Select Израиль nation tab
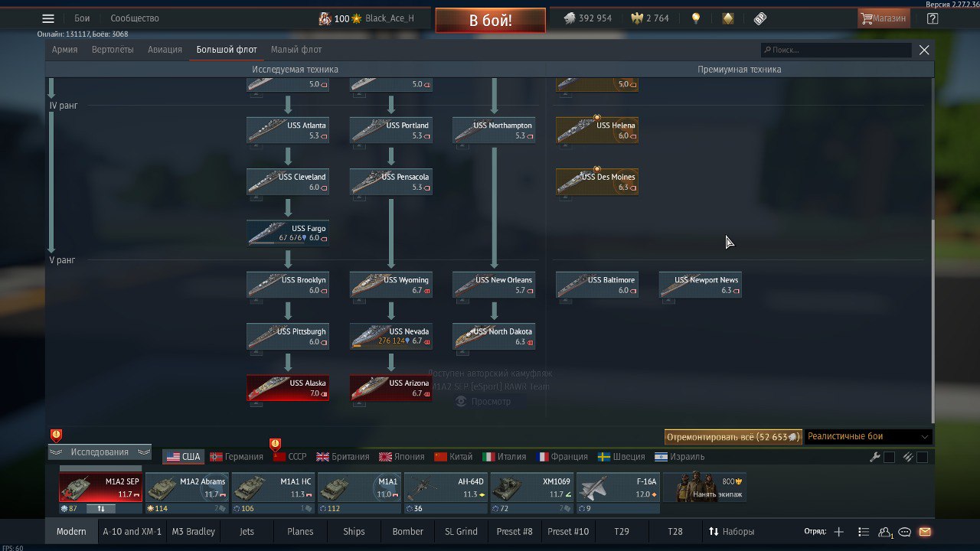The height and width of the screenshot is (551, 980). (x=679, y=457)
